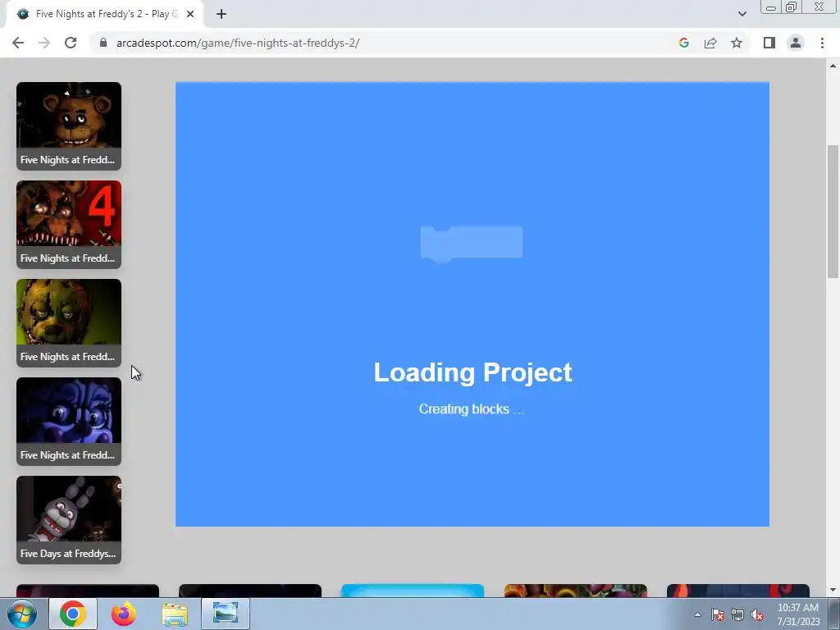This screenshot has height=630, width=840.
Task: Open the clock showing 10:37 AM
Action: [798, 614]
